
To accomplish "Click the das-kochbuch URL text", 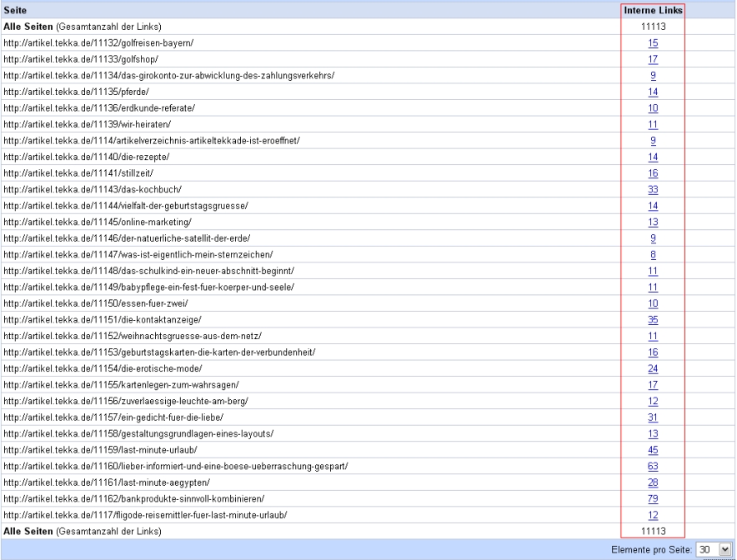I will (93, 190).
